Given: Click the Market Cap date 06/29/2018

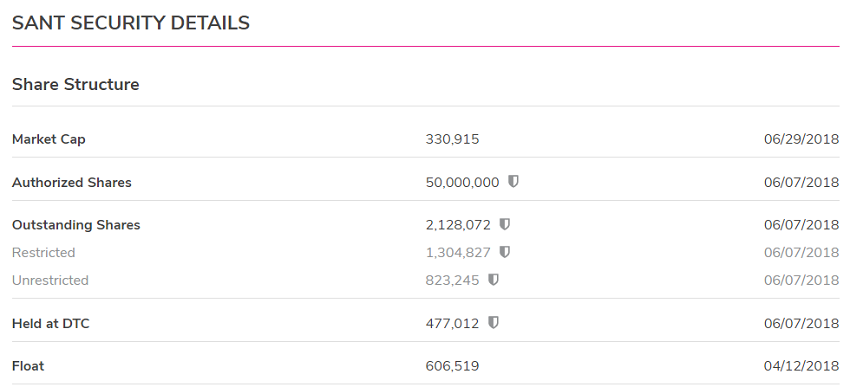Looking at the screenshot, I should (802, 140).
